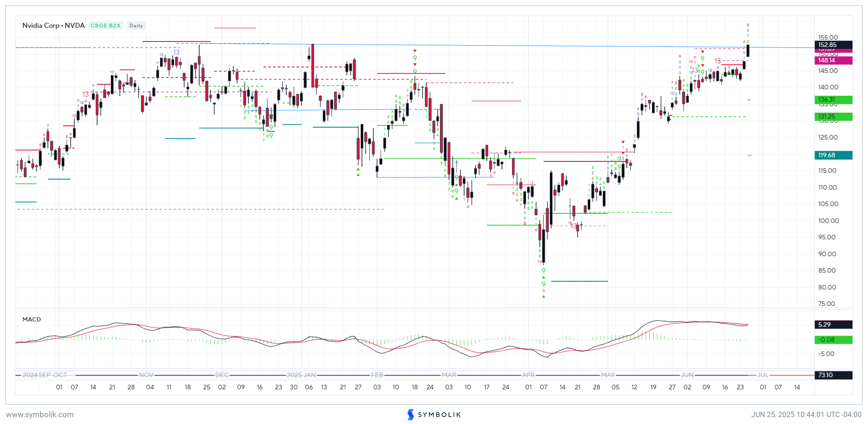
Task: Click the 155.00 price axis label
Action: [x=828, y=37]
